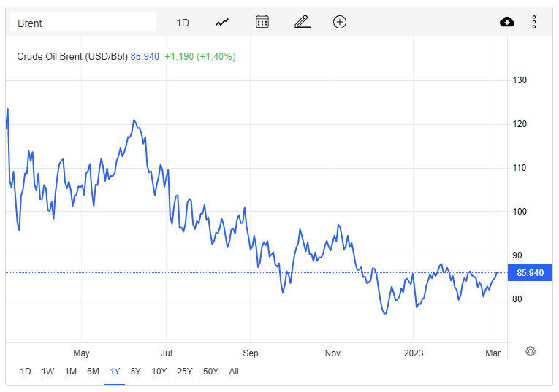Add comparison with plus circle icon
The width and height of the screenshot is (559, 392).
tap(339, 22)
